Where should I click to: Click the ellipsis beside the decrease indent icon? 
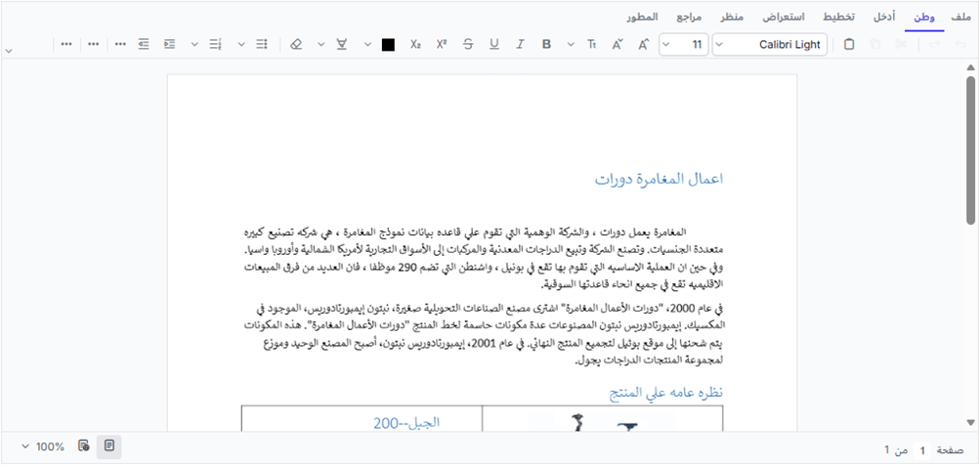click(x=120, y=44)
